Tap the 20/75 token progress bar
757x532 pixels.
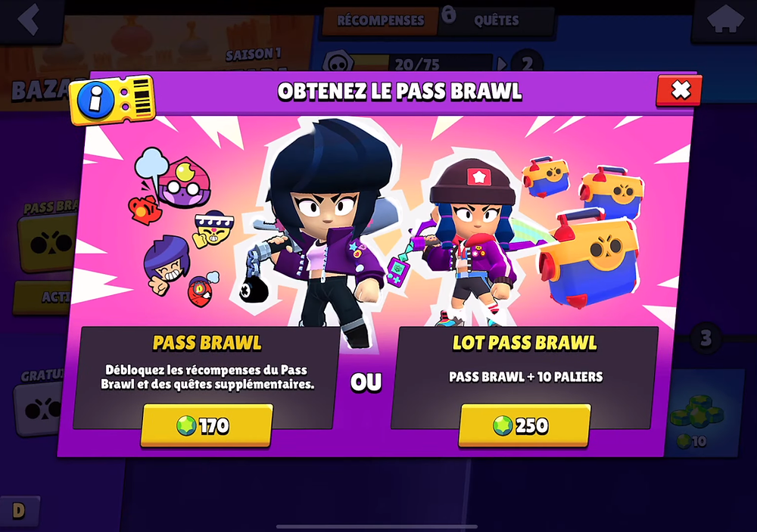[x=417, y=64]
